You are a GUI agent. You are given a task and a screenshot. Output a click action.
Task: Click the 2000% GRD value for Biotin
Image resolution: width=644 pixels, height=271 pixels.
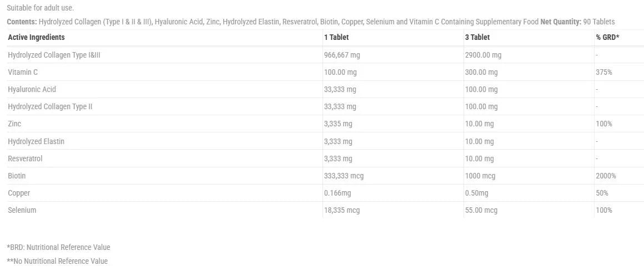coord(606,176)
